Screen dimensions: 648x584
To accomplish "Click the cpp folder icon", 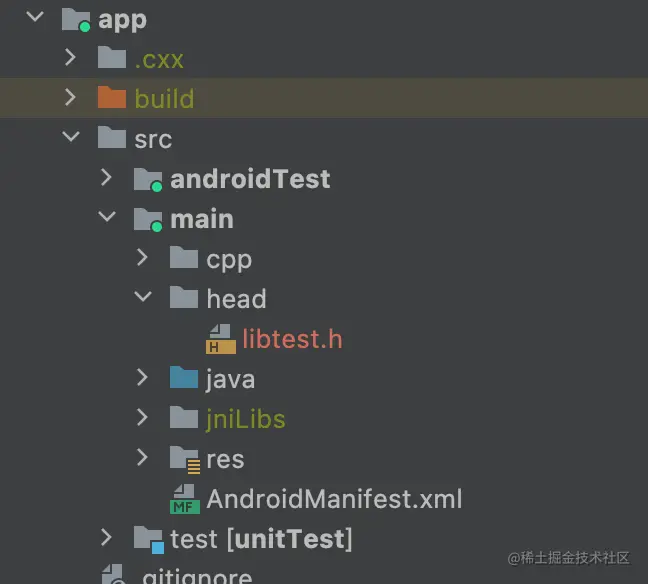I will click(184, 257).
